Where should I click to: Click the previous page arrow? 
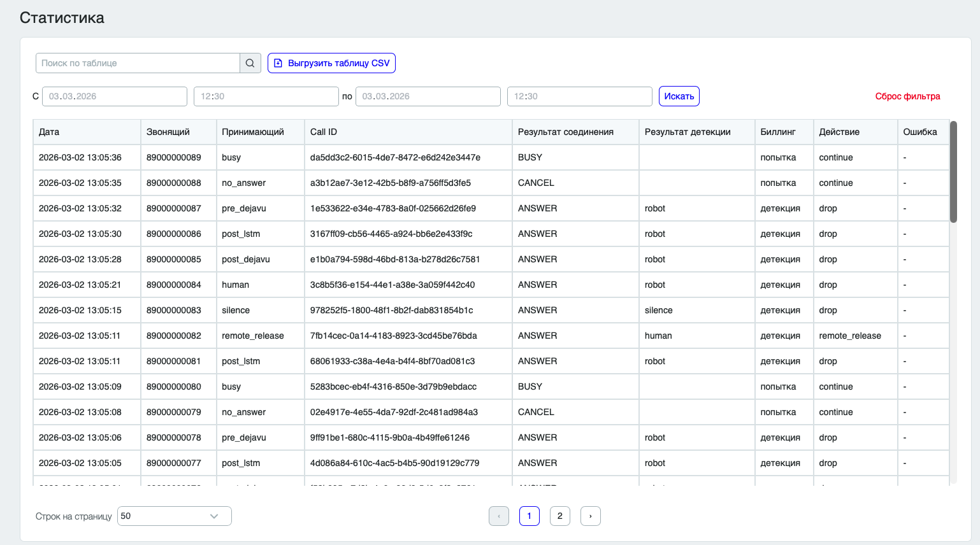(499, 516)
